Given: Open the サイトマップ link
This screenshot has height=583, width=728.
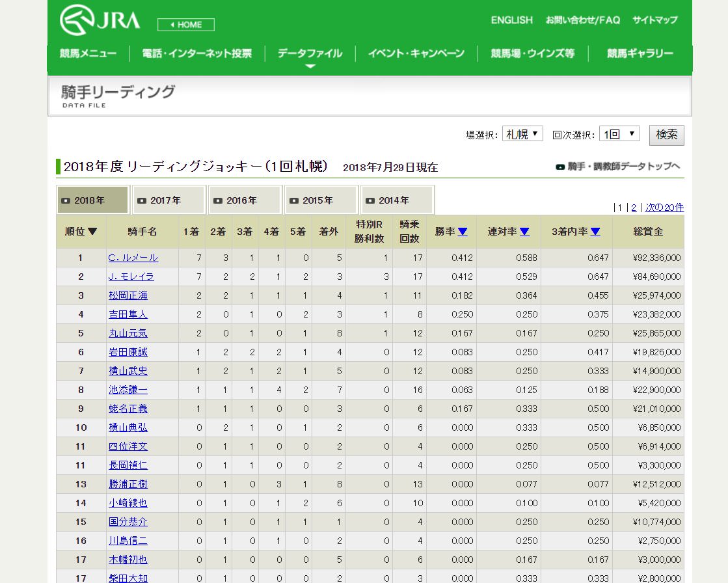Looking at the screenshot, I should coord(654,20).
